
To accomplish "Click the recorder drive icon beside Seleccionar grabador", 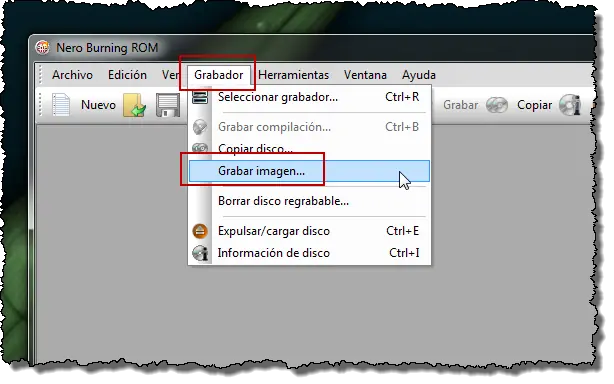I will pyautogui.click(x=200, y=97).
